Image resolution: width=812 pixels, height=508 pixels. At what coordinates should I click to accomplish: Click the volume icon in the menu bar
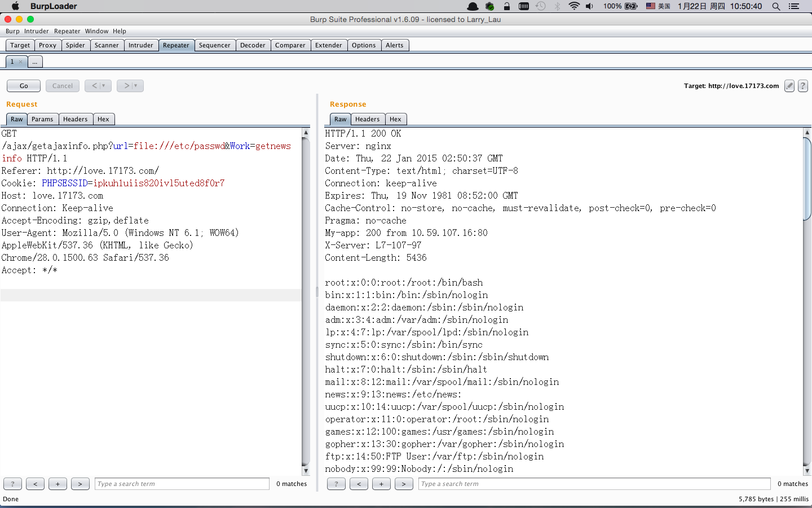coord(590,6)
